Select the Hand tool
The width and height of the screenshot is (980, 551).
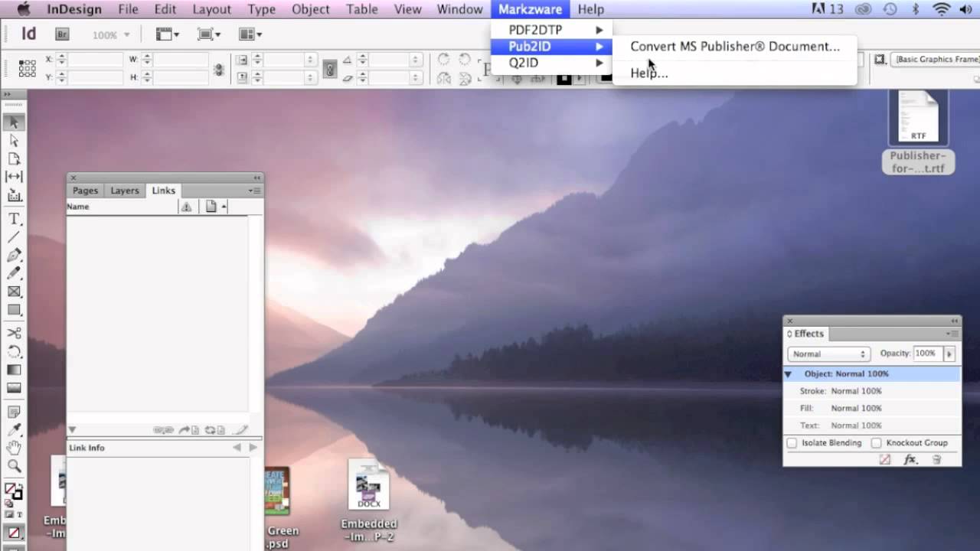coord(14,448)
